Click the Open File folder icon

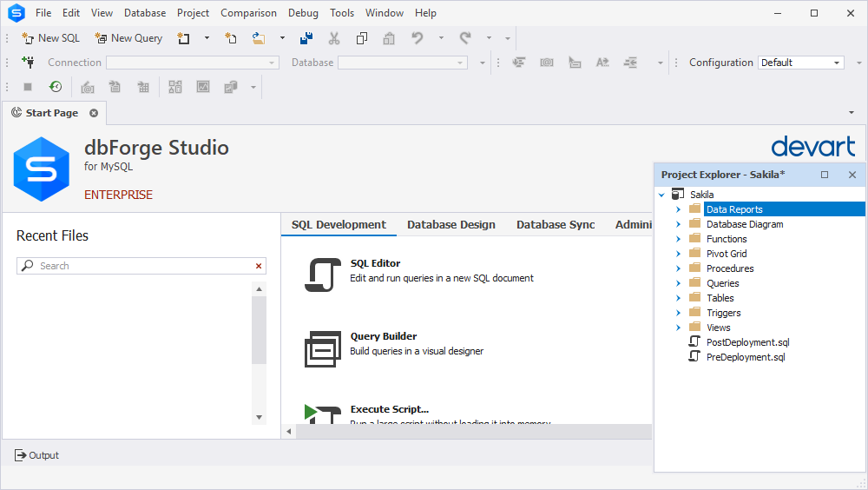click(x=259, y=38)
